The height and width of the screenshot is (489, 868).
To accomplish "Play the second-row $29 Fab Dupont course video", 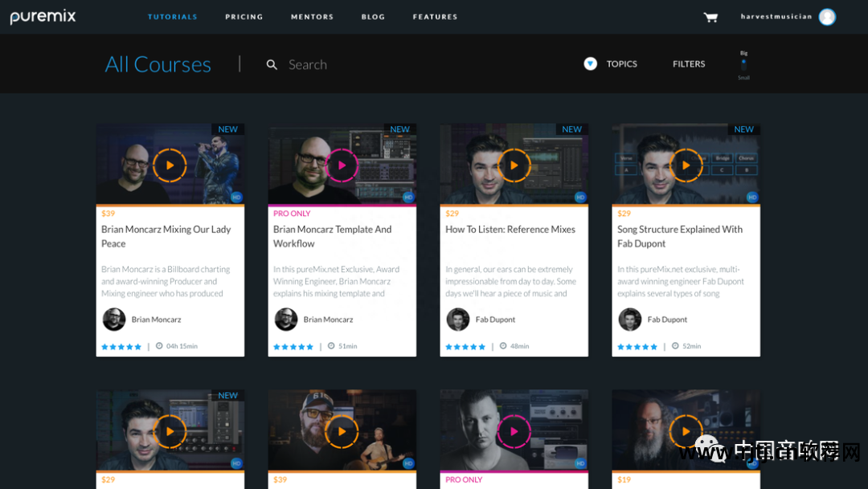I will (x=170, y=431).
